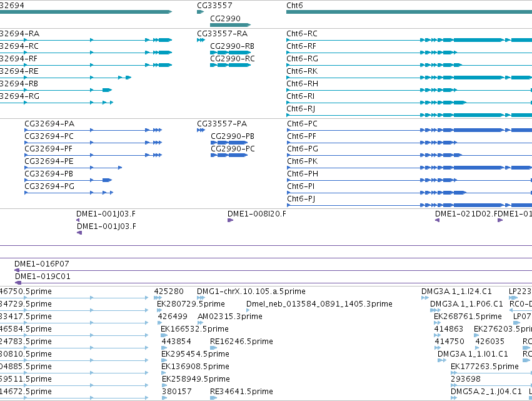The height and width of the screenshot is (401, 532).
Task: Click the EK166532.5prime EST label
Action: [195, 329]
